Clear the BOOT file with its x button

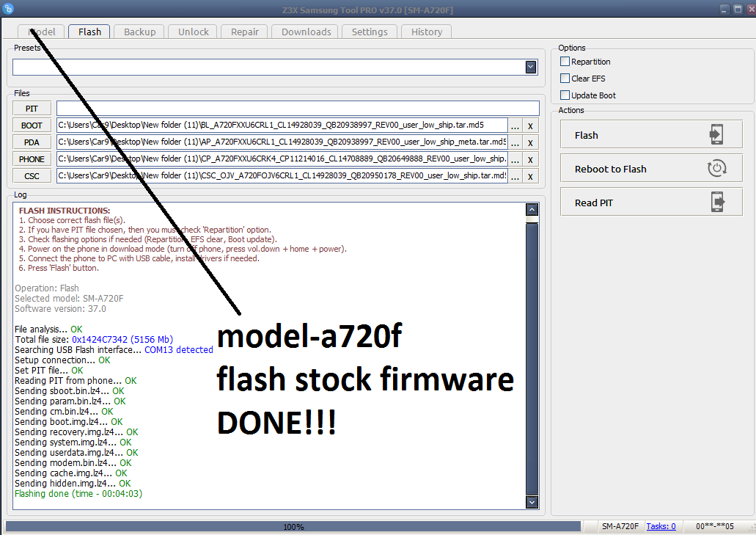pyautogui.click(x=530, y=126)
